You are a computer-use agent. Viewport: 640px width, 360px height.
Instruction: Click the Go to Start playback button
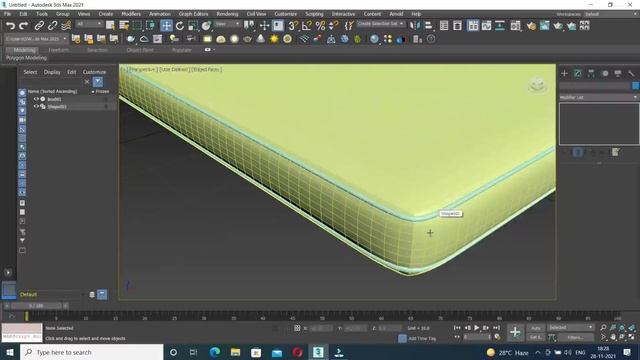[457, 328]
